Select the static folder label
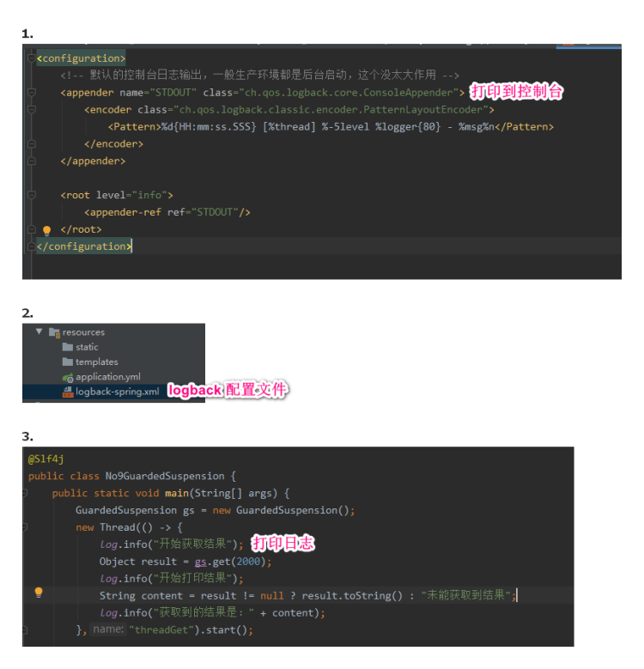644x669 pixels. tap(87, 347)
